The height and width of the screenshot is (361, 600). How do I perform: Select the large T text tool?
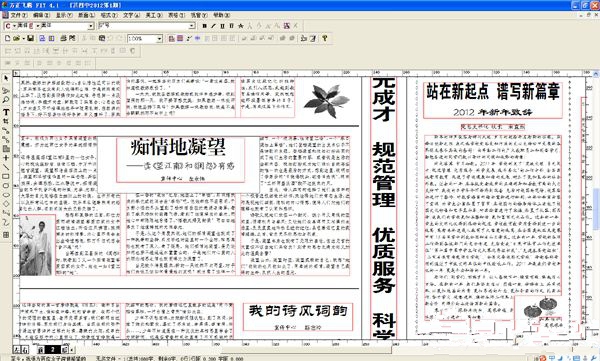point(6,112)
